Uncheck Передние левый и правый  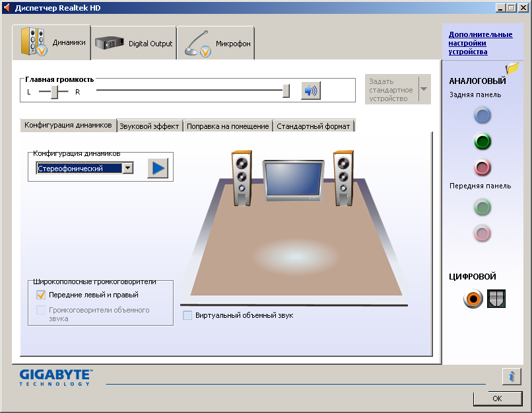(41, 295)
